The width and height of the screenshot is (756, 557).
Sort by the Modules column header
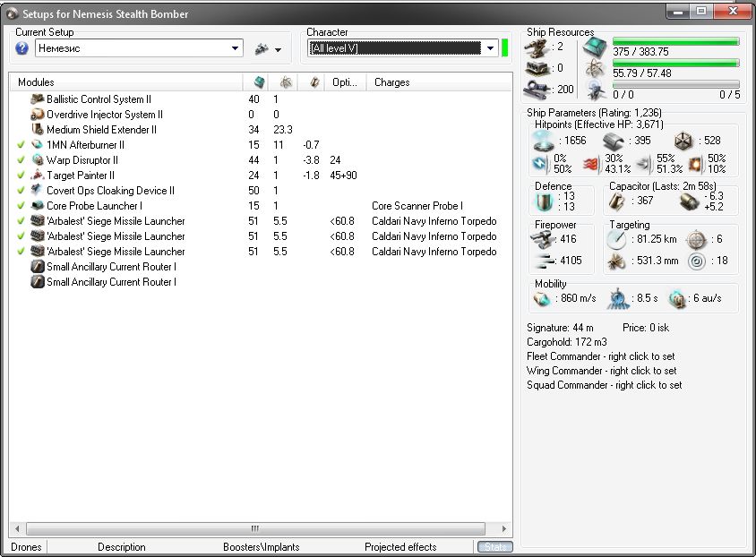125,82
